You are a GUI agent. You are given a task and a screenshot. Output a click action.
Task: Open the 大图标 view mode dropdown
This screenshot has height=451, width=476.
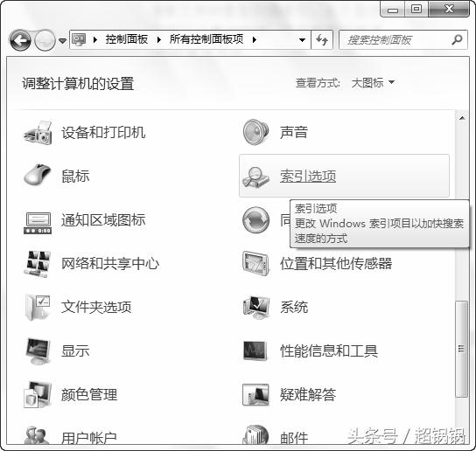tap(373, 82)
